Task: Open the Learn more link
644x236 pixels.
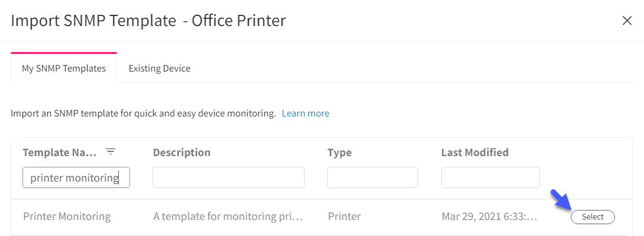Action: (x=306, y=114)
